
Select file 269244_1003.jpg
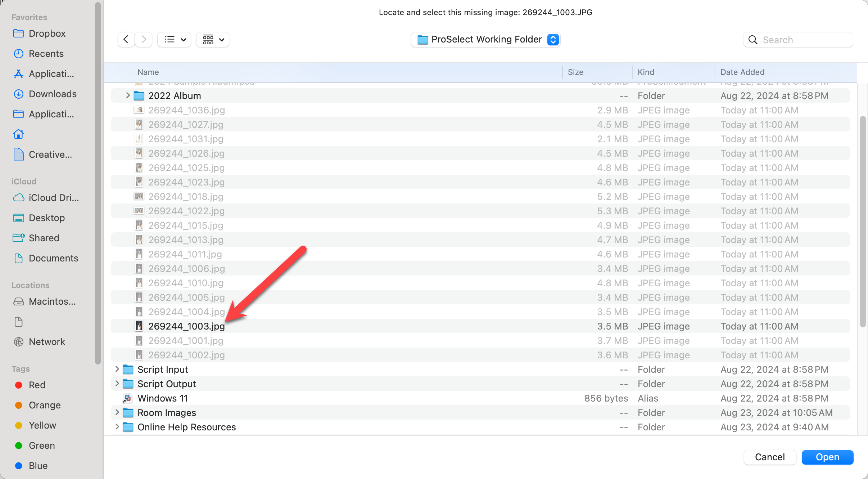click(x=186, y=326)
